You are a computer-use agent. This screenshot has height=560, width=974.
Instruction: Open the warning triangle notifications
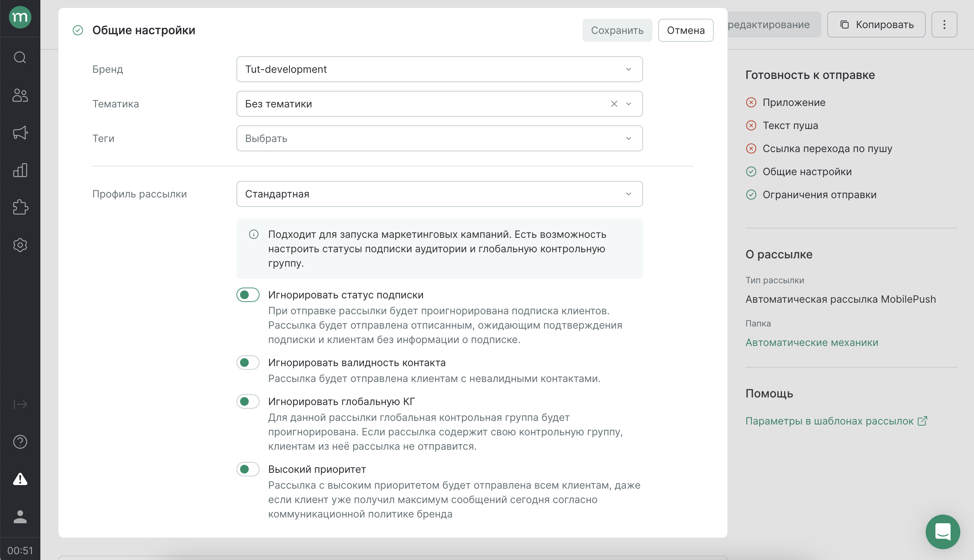tap(20, 479)
